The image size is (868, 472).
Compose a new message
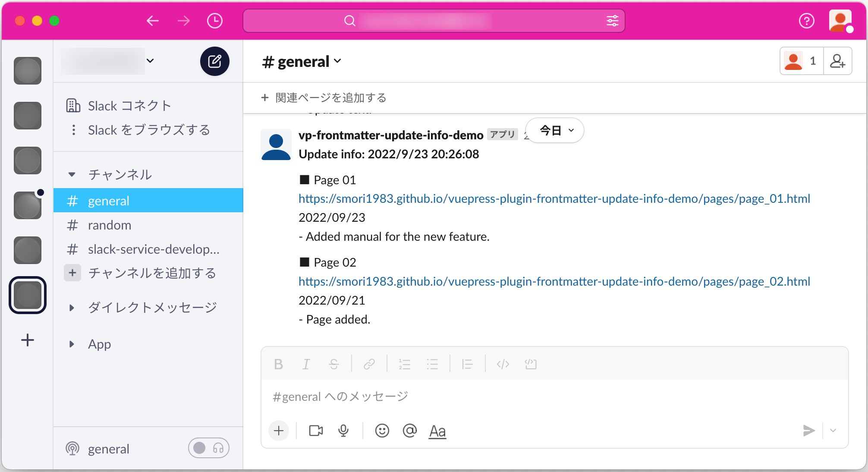pyautogui.click(x=214, y=61)
